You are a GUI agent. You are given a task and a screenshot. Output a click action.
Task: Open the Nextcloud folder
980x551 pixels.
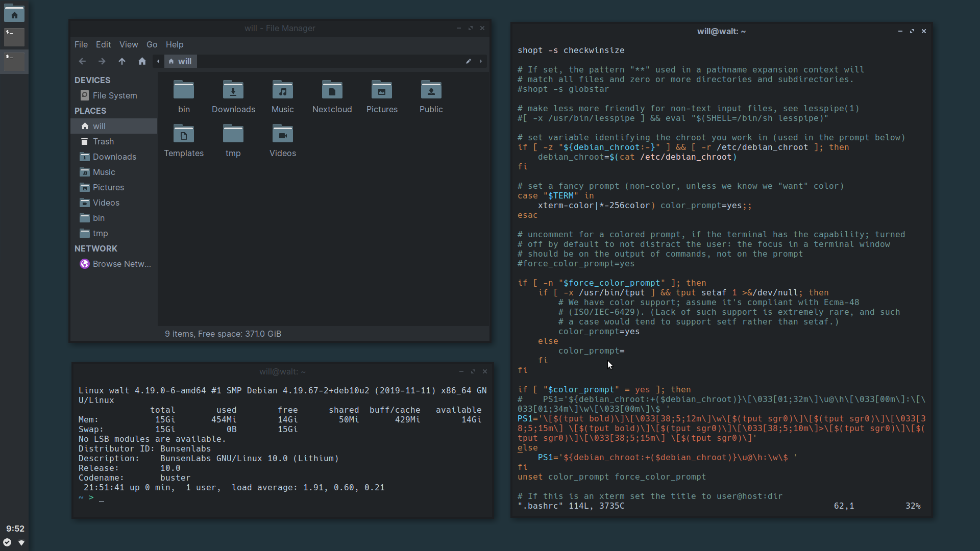pos(332,91)
